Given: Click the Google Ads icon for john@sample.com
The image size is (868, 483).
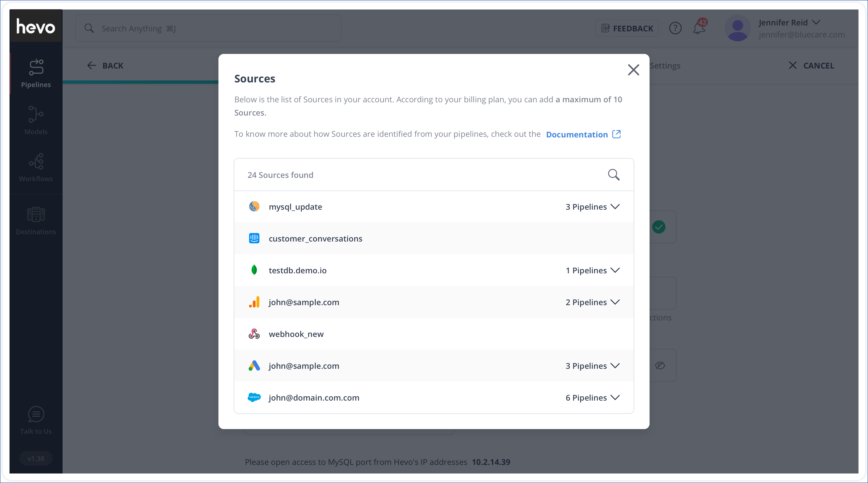Looking at the screenshot, I should [254, 366].
